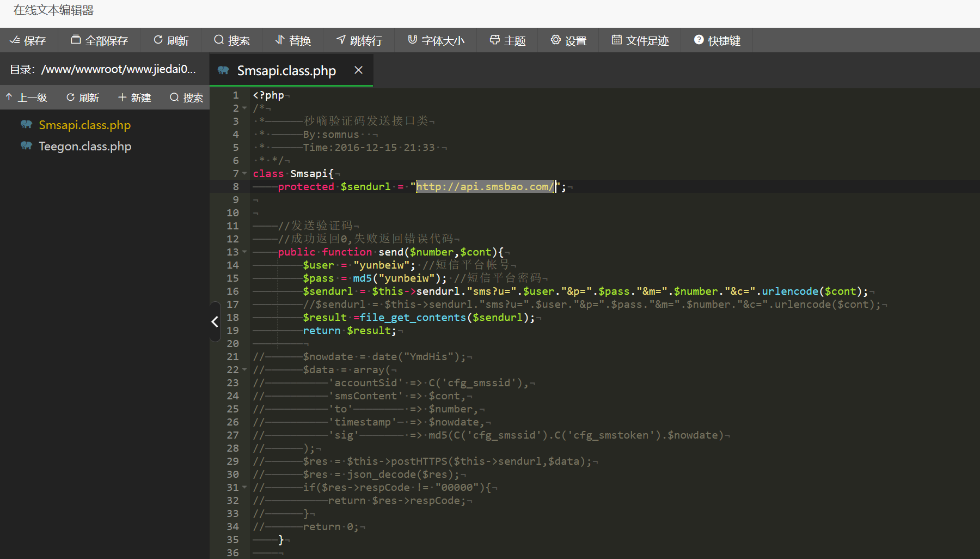Close the Smsapi.class.php tab
980x559 pixels.
[x=358, y=70]
